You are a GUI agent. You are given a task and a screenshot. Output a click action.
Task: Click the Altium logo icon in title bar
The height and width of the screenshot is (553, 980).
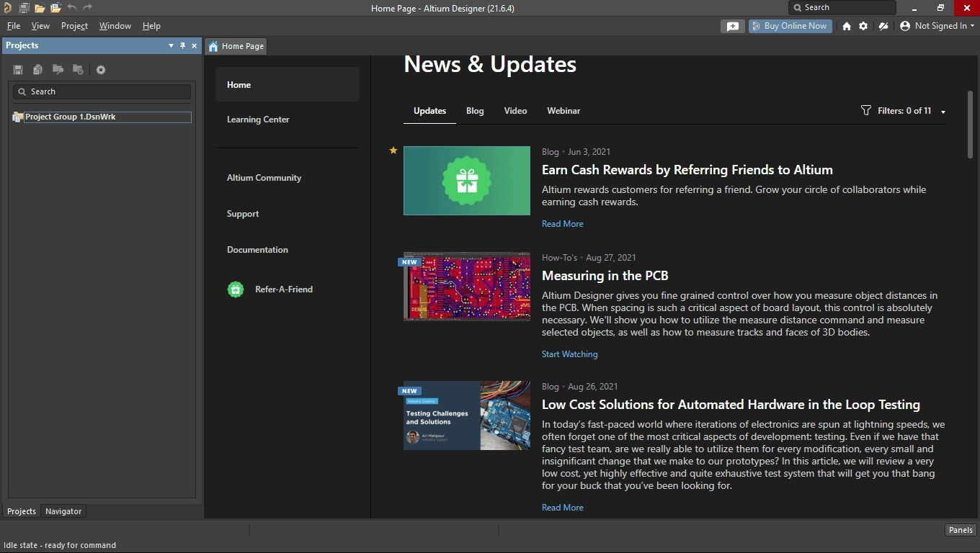[7, 8]
